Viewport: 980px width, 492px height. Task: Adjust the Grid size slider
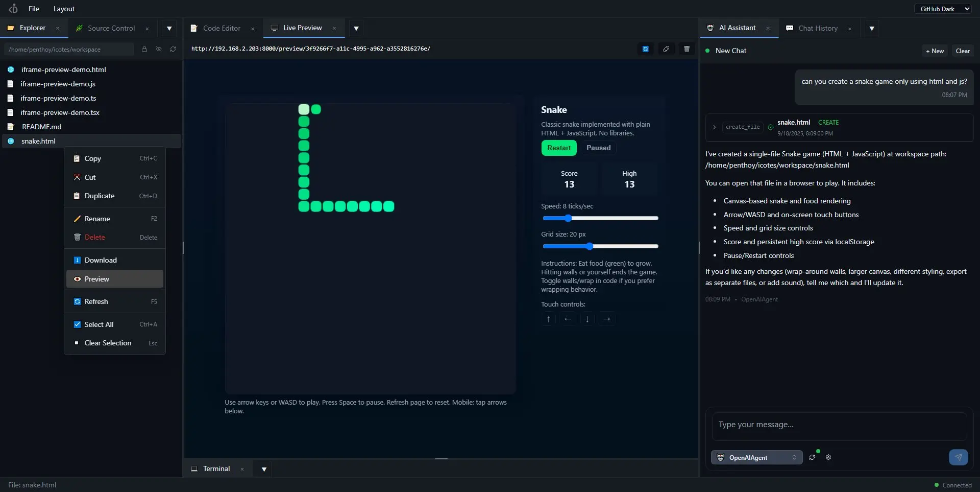[600, 246]
